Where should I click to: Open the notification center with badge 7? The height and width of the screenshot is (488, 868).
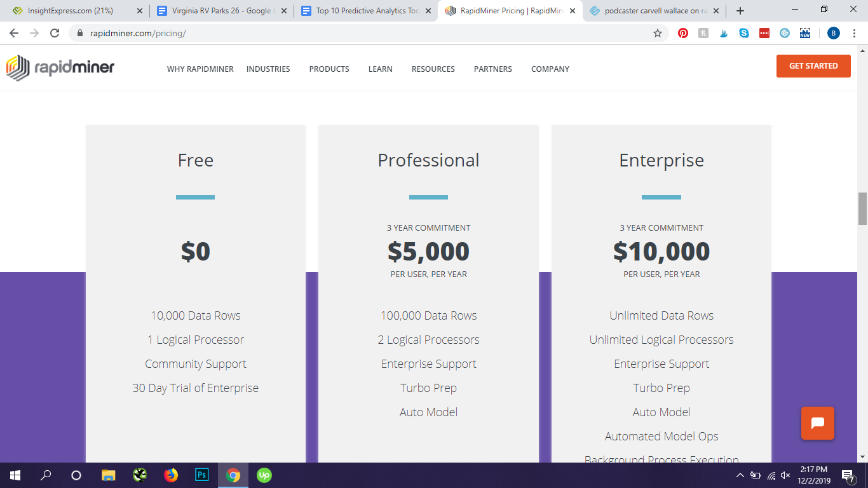coord(848,475)
